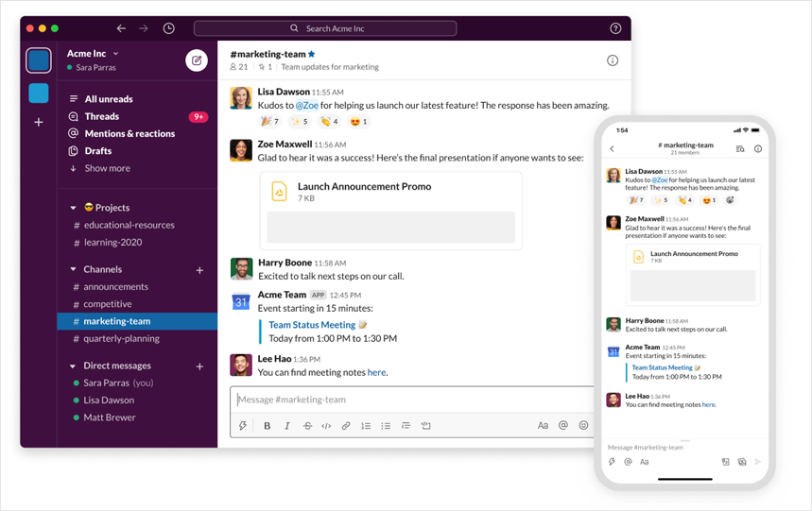Image resolution: width=812 pixels, height=511 pixels.
Task: Toggle bold formatting
Action: point(268,426)
